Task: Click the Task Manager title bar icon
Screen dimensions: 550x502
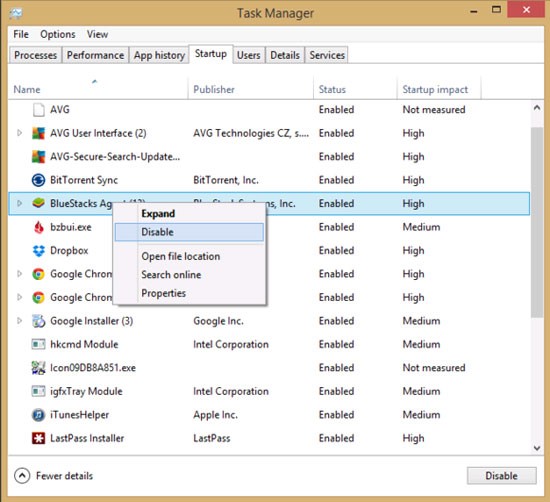Action: tap(16, 13)
